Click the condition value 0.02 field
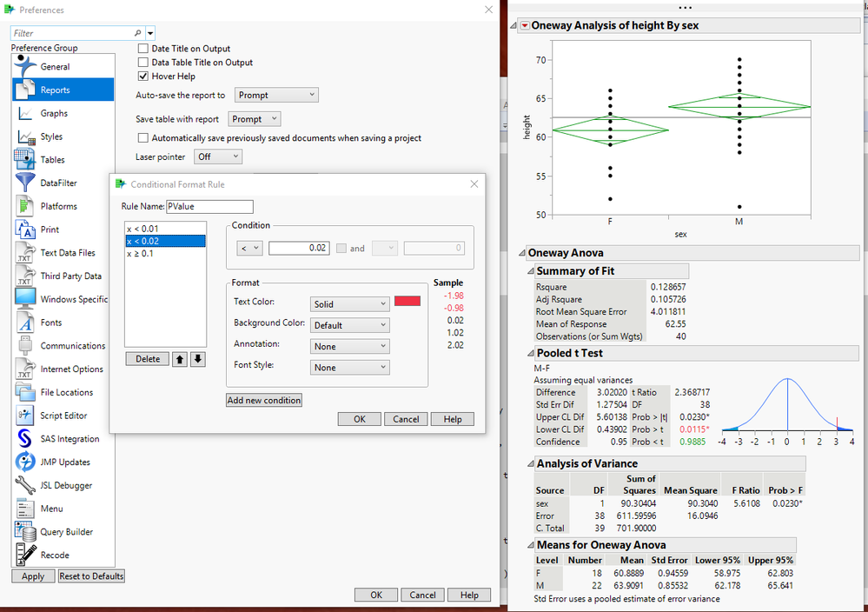The height and width of the screenshot is (612, 868). pyautogui.click(x=299, y=248)
